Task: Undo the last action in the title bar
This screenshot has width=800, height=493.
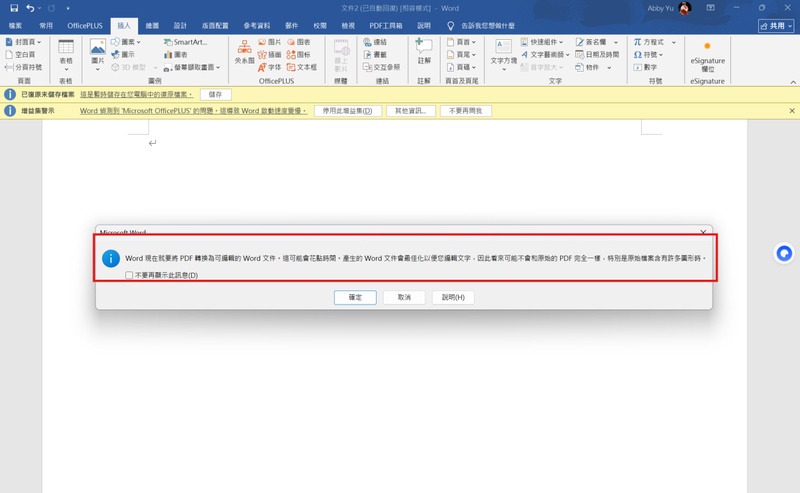Action: point(30,8)
